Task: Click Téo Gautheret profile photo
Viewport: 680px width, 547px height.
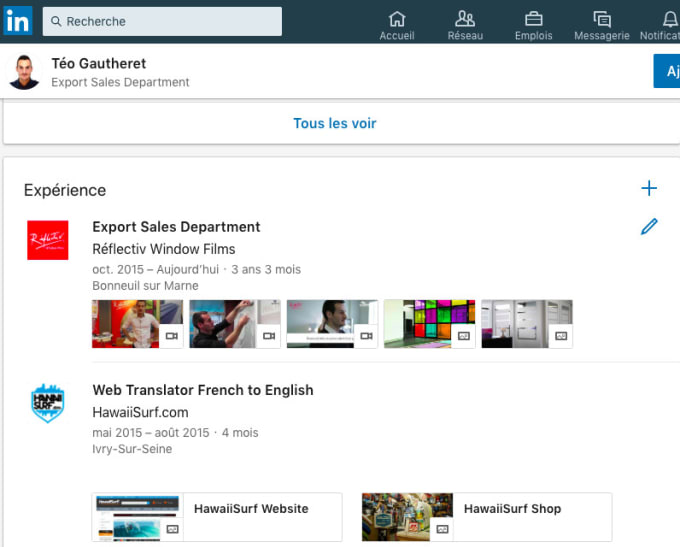Action: (x=24, y=72)
